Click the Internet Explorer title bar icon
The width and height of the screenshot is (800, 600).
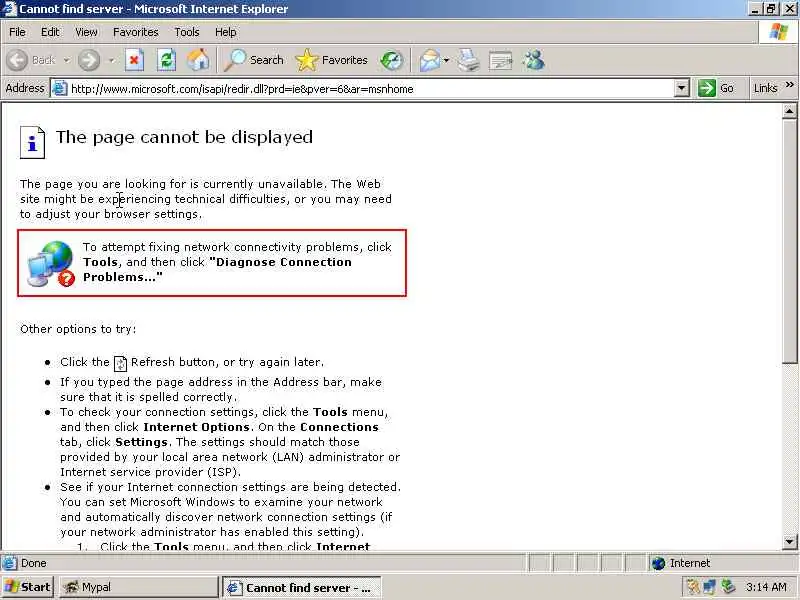point(9,9)
